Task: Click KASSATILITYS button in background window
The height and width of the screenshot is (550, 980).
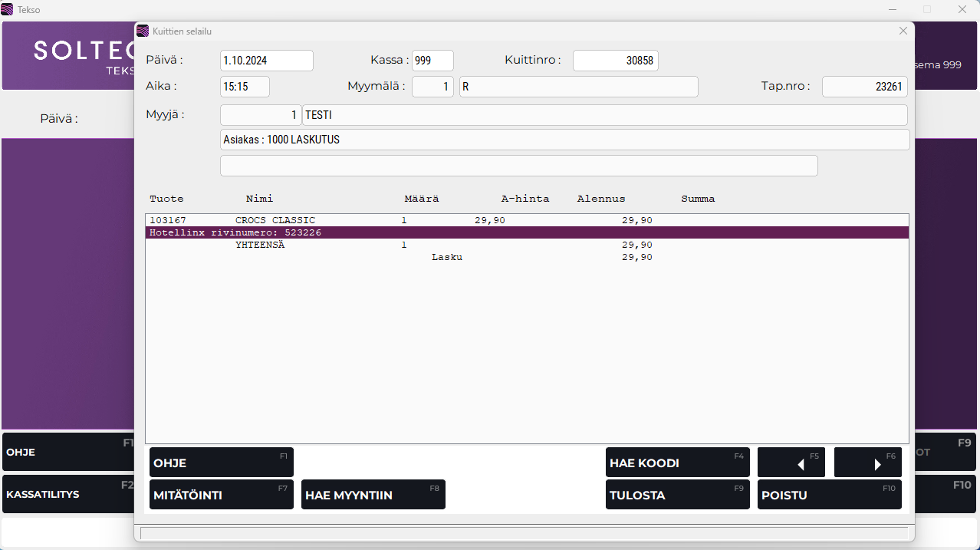Action: (67, 494)
